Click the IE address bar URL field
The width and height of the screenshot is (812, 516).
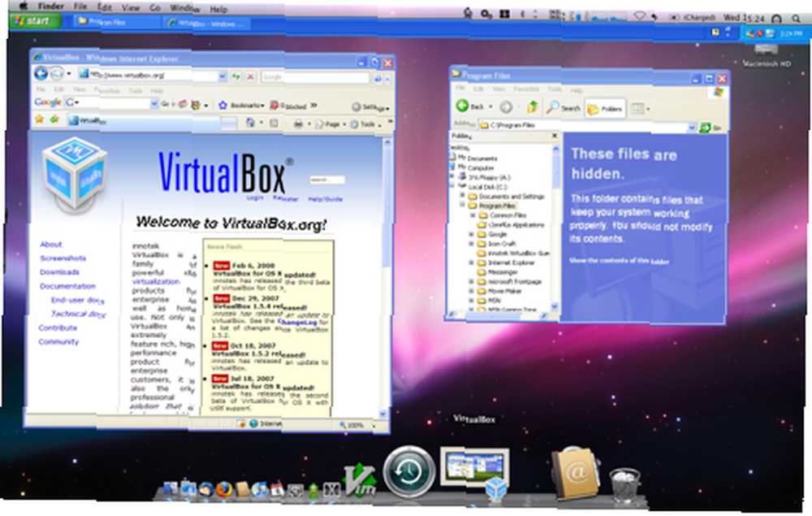tap(154, 76)
